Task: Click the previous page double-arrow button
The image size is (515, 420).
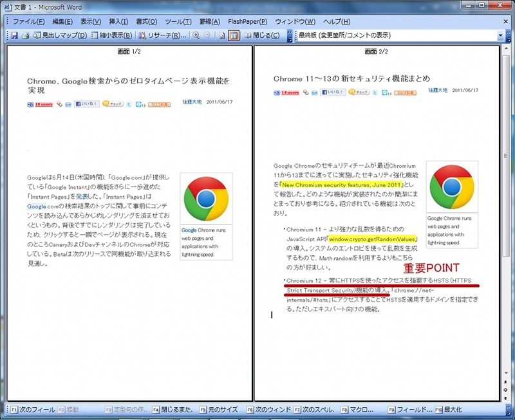Action: click(506, 381)
